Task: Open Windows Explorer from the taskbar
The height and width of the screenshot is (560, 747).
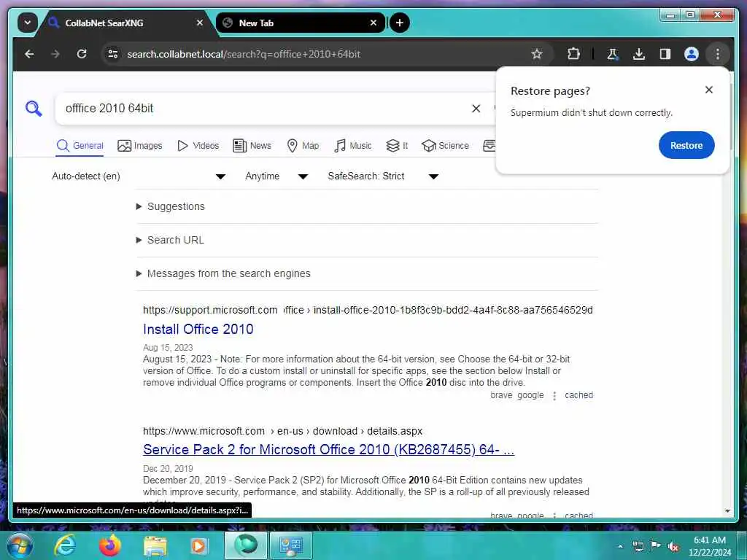Action: [x=155, y=545]
